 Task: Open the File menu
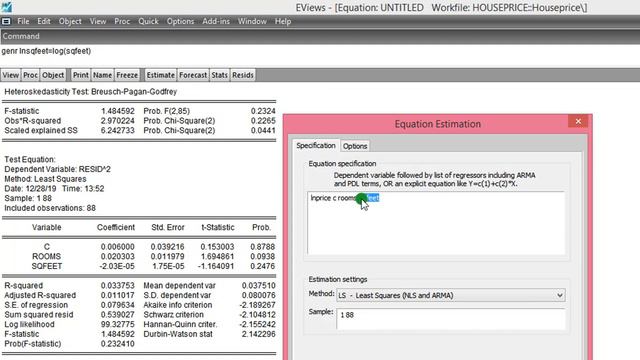click(x=23, y=21)
